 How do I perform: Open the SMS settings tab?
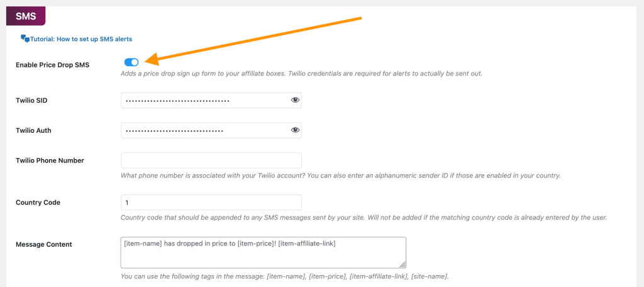(x=26, y=16)
